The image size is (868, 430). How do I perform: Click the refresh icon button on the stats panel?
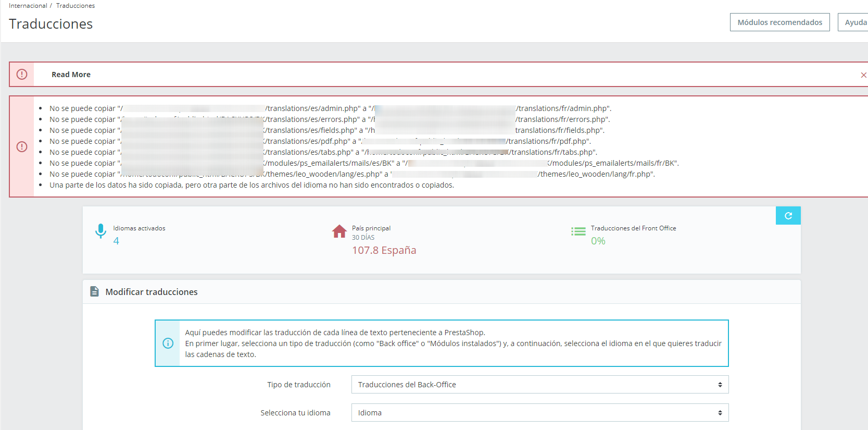tap(788, 216)
